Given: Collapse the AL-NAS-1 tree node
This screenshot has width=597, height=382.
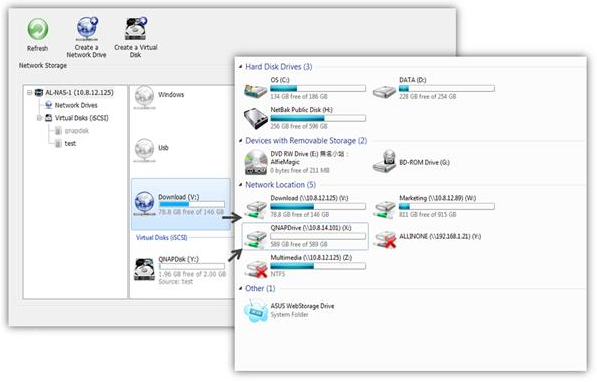Looking at the screenshot, I should pyautogui.click(x=30, y=93).
